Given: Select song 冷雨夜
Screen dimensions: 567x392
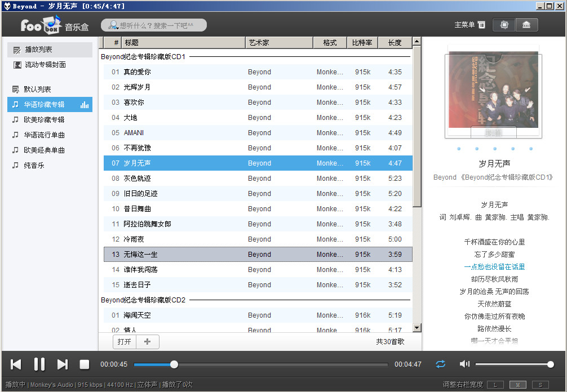Looking at the screenshot, I should point(258,239).
